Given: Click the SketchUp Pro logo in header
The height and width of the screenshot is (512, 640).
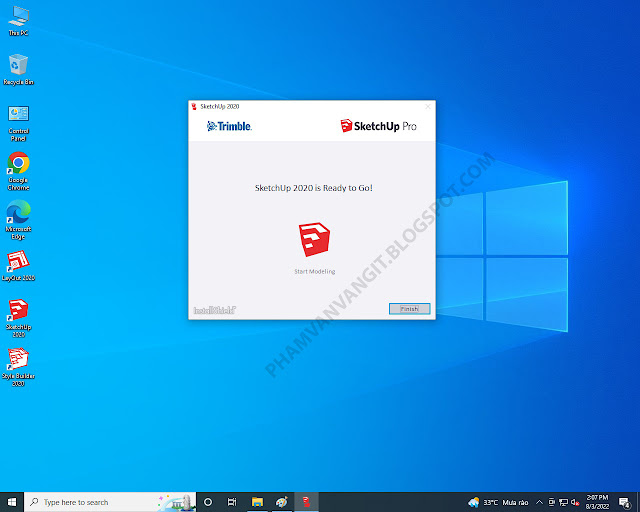Looking at the screenshot, I should pos(378,126).
